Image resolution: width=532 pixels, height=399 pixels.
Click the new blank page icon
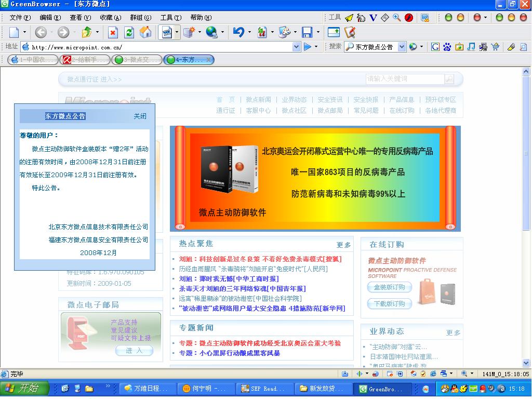pyautogui.click(x=14, y=33)
